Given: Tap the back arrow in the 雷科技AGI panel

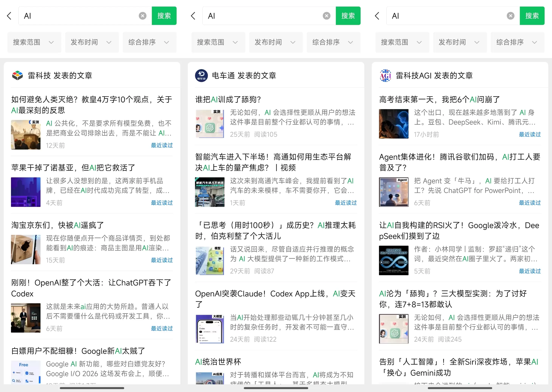Looking at the screenshot, I should [x=377, y=16].
